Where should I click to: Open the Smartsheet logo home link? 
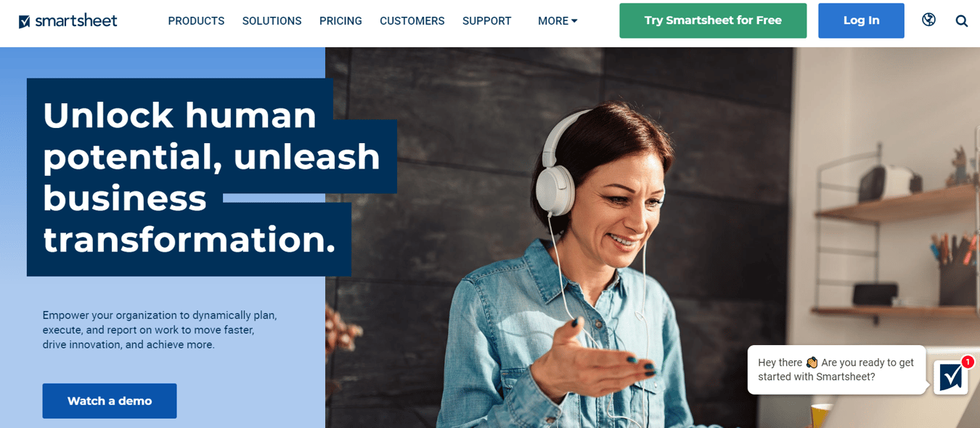tap(68, 21)
